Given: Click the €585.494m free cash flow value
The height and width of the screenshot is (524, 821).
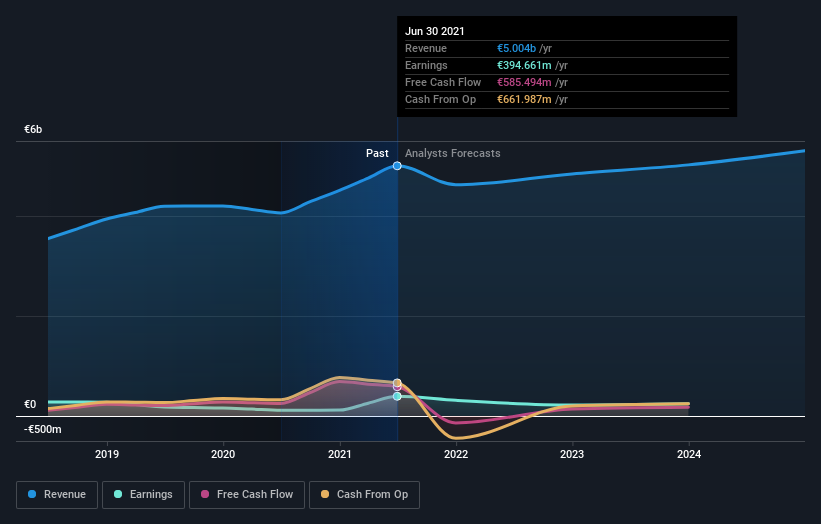Looking at the screenshot, I should tap(524, 82).
